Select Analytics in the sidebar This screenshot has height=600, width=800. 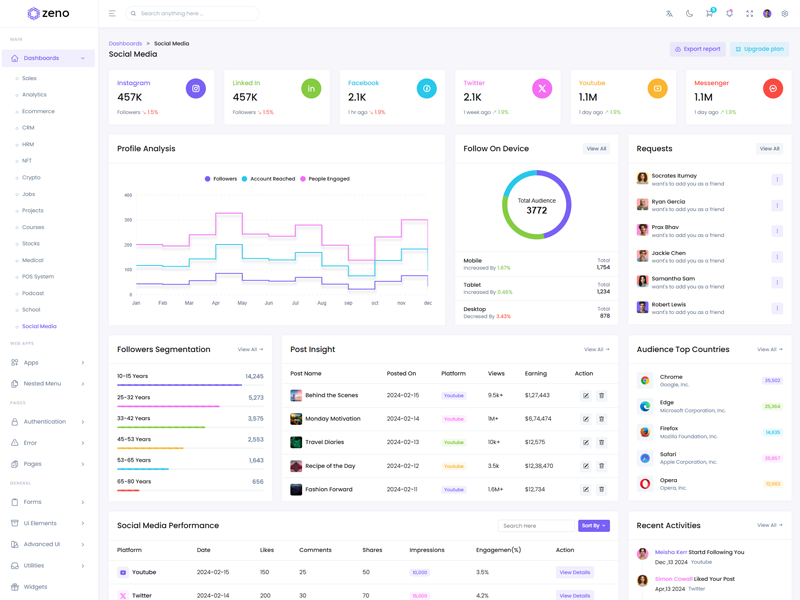click(34, 95)
